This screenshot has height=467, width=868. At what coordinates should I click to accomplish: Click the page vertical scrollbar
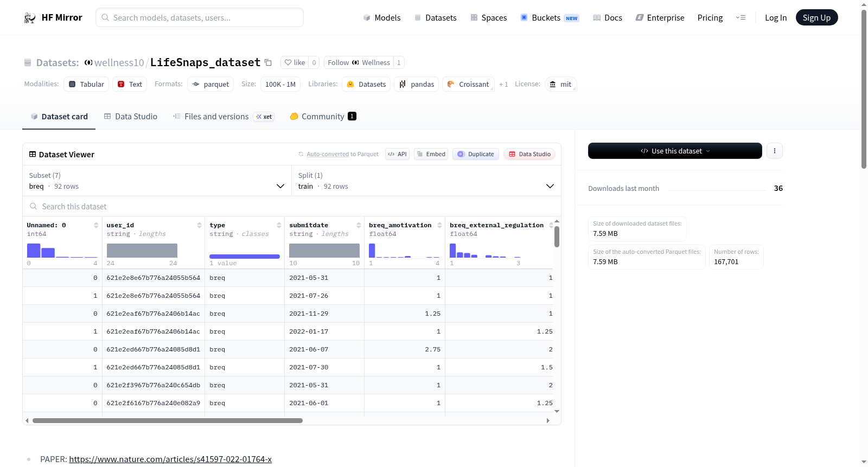pyautogui.click(x=864, y=89)
